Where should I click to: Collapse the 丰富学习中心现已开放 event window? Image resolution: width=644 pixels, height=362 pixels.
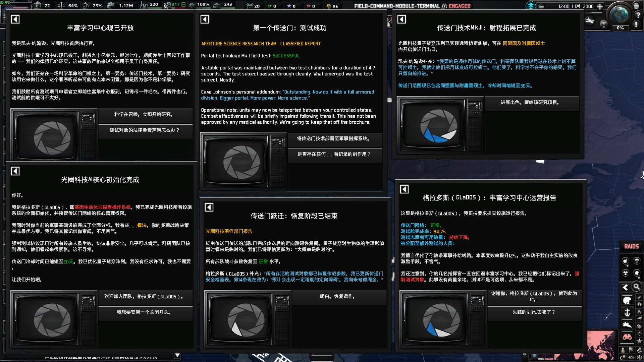click(15, 19)
